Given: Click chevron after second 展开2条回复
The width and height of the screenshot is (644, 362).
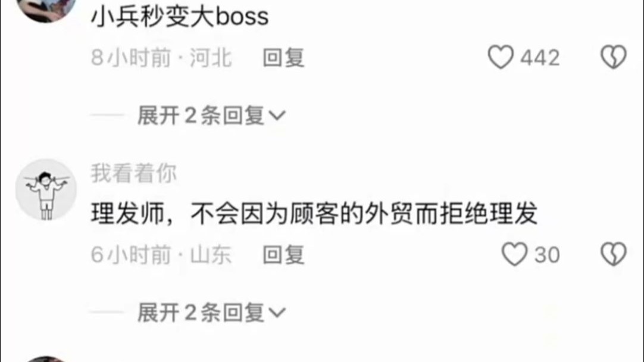Looking at the screenshot, I should click(277, 313).
